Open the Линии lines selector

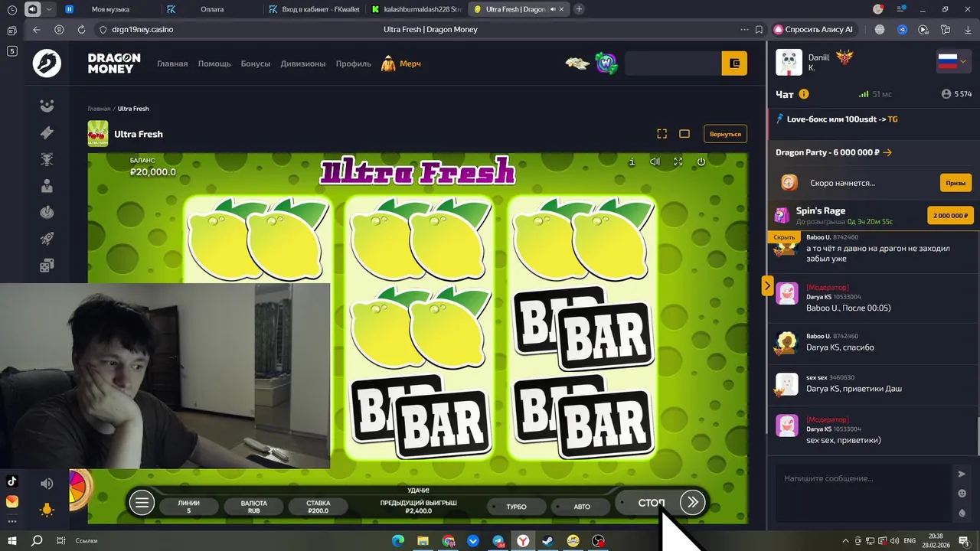(188, 507)
